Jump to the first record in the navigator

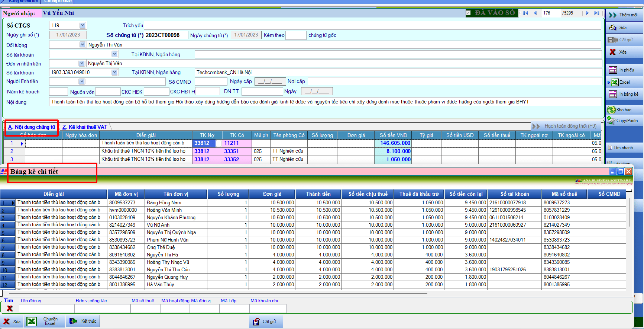coord(525,13)
